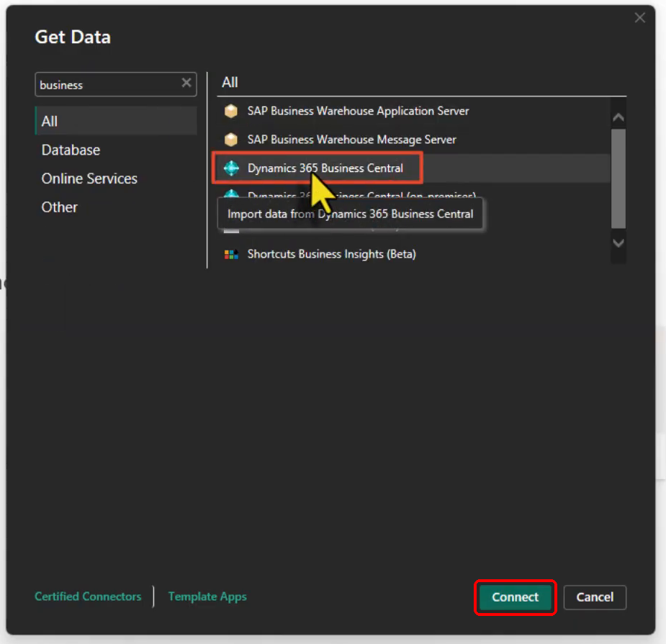Open the Template Apps link

[207, 597]
